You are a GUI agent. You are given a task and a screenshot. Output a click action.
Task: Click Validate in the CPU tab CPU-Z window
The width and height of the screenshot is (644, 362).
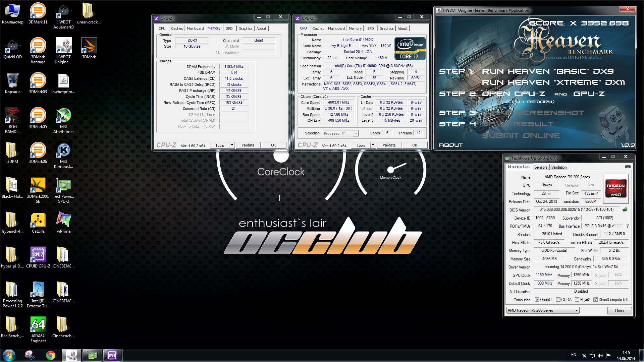(389, 145)
